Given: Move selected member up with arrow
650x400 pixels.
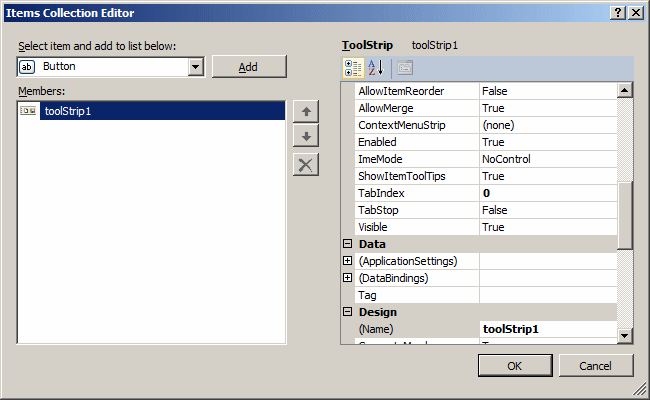Looking at the screenshot, I should pos(306,111).
